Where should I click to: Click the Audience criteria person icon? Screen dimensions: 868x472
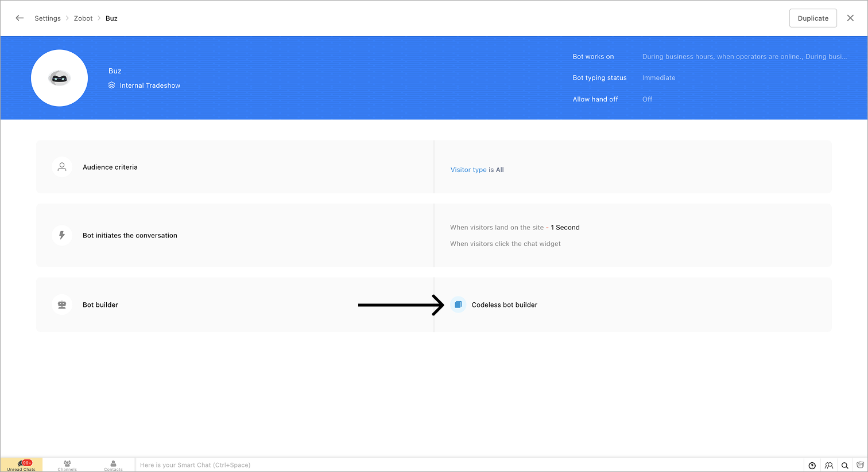pos(62,167)
